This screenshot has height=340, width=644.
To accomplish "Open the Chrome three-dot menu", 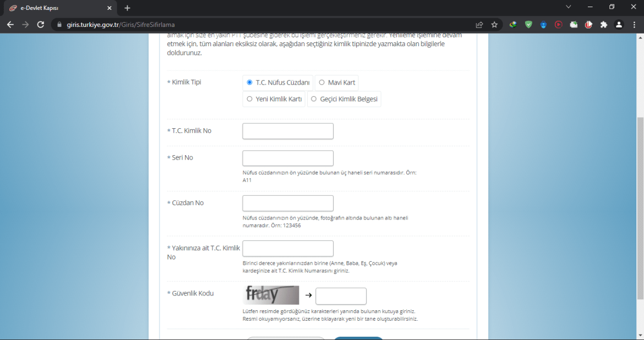I will [634, 25].
